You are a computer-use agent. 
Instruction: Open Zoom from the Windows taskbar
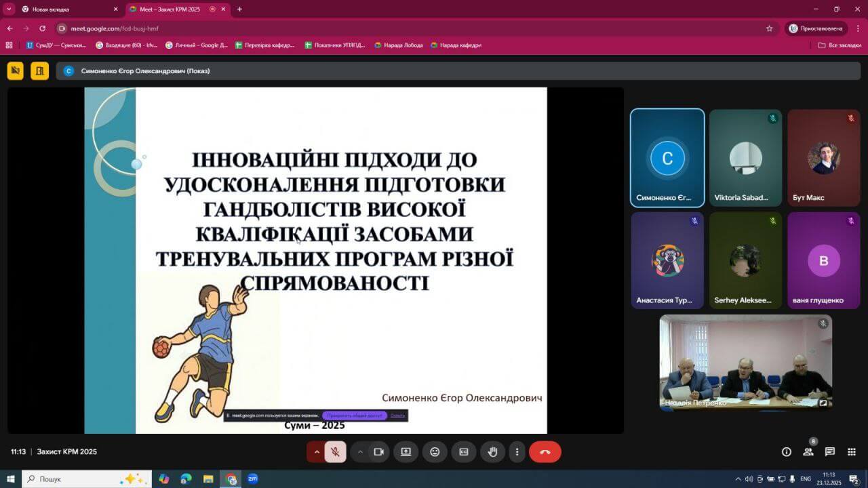click(x=253, y=479)
